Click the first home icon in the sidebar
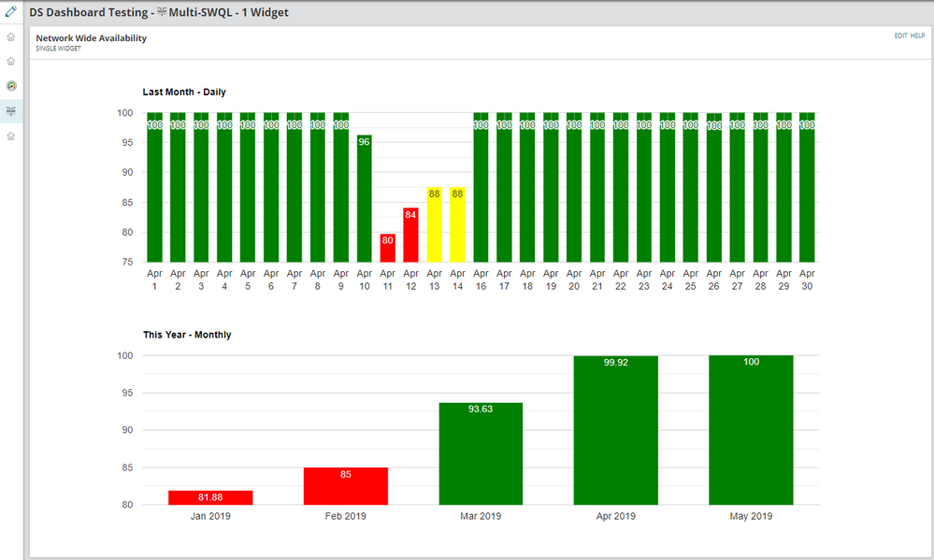Viewport: 934px width, 560px height. [10, 36]
